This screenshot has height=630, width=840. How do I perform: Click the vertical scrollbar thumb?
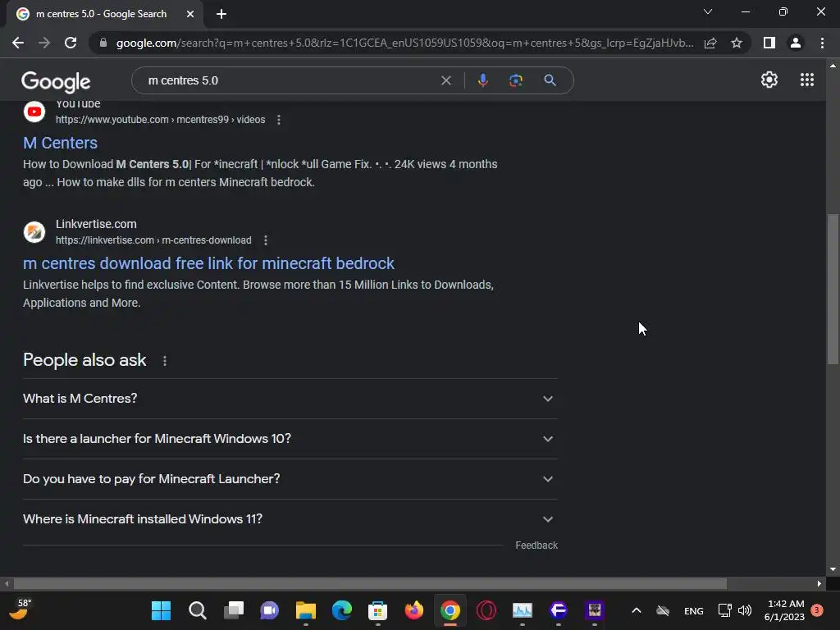coord(833,290)
